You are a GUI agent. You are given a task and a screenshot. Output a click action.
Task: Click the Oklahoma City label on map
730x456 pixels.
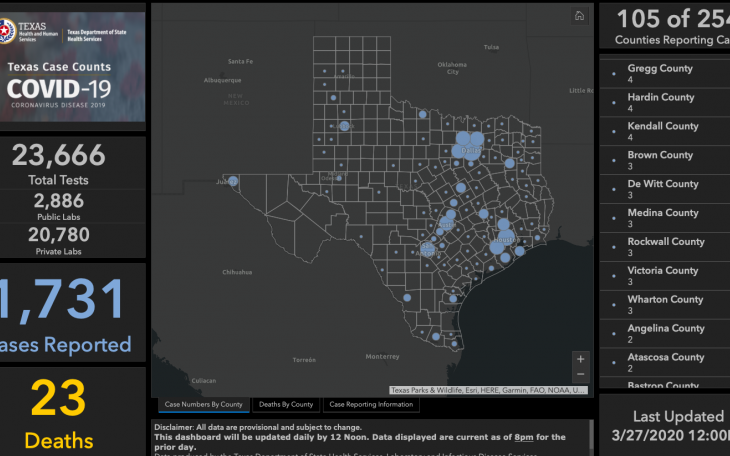coord(453,68)
